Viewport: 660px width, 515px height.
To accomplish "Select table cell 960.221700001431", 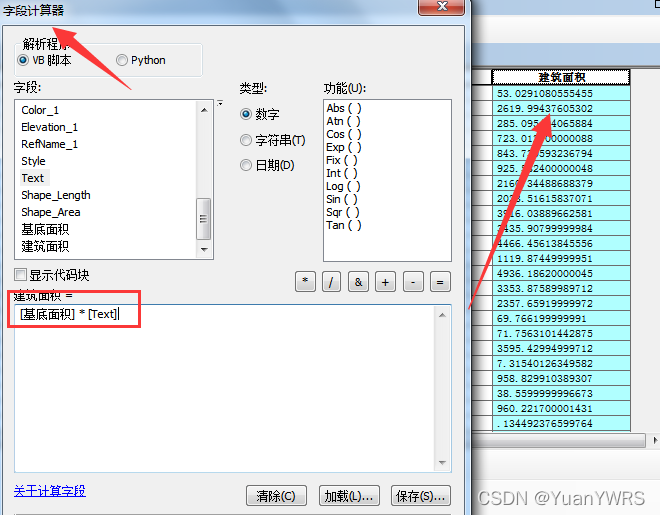I will 561,409.
